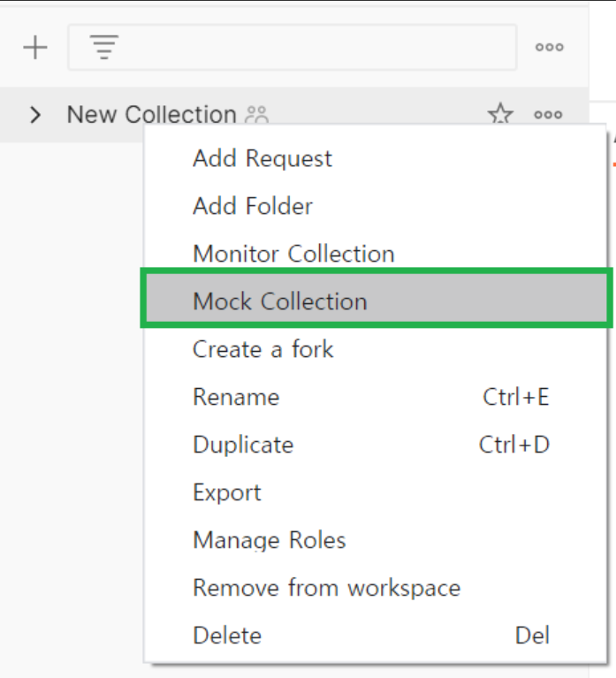Choose Delete from the context menu
The image size is (616, 678).
tap(376, 636)
